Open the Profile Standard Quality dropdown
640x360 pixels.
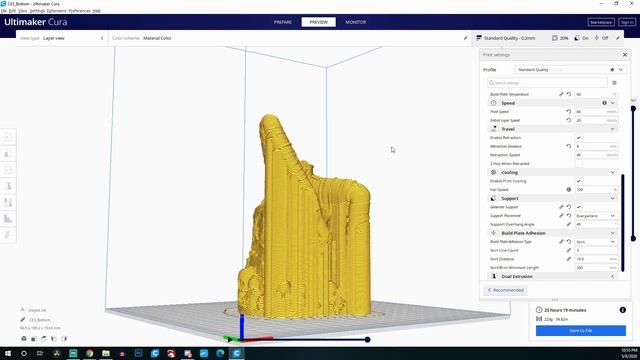(x=570, y=70)
